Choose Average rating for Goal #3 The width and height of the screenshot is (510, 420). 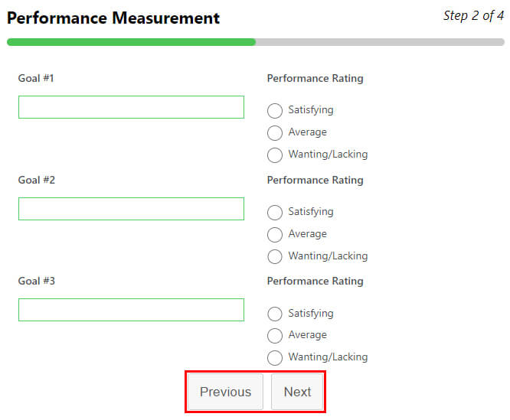click(275, 336)
